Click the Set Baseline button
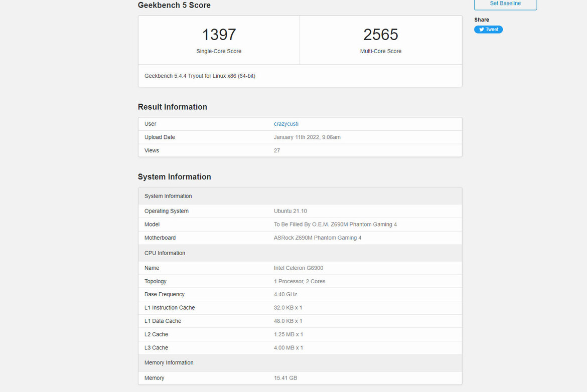The width and height of the screenshot is (587, 392). click(x=505, y=4)
